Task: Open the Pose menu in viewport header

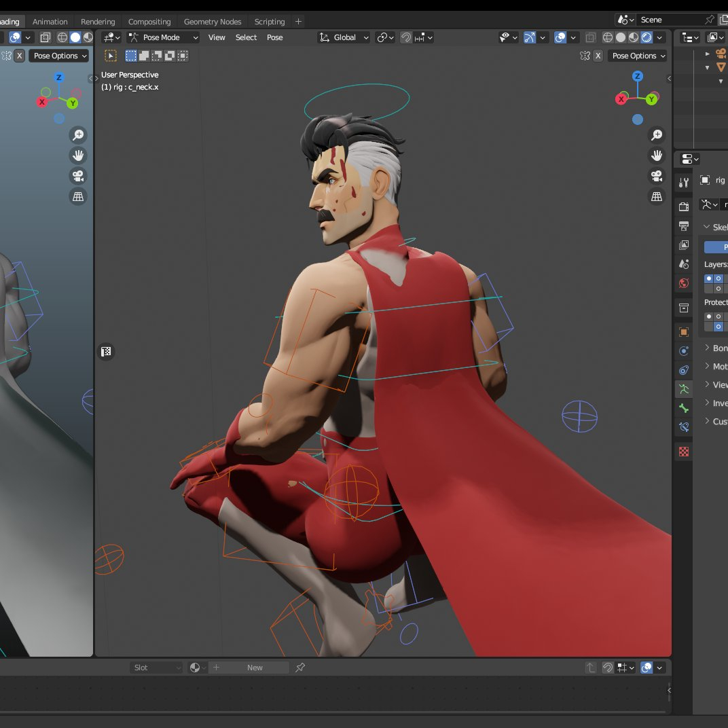Action: coord(275,37)
